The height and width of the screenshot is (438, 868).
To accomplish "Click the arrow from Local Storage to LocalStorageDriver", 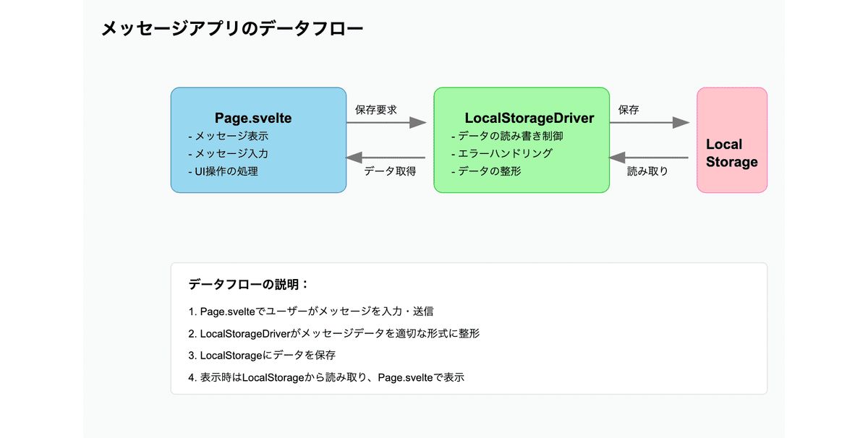I will (x=649, y=158).
